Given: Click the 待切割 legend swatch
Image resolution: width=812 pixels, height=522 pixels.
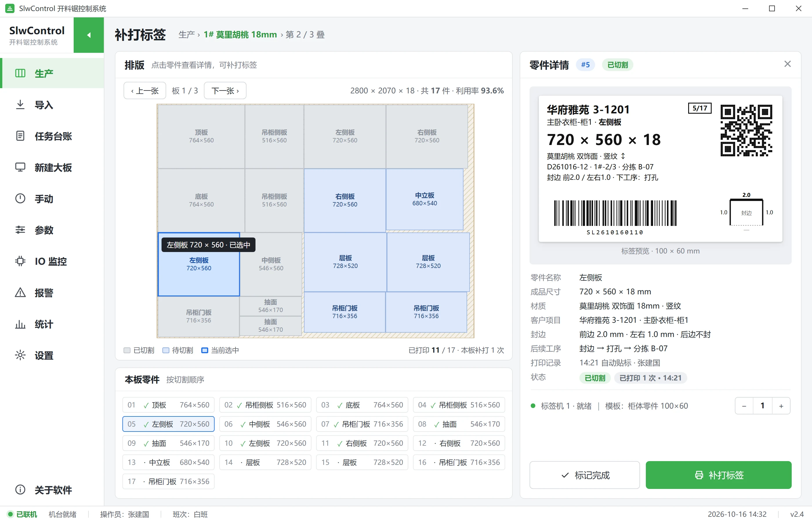Looking at the screenshot, I should (x=166, y=350).
